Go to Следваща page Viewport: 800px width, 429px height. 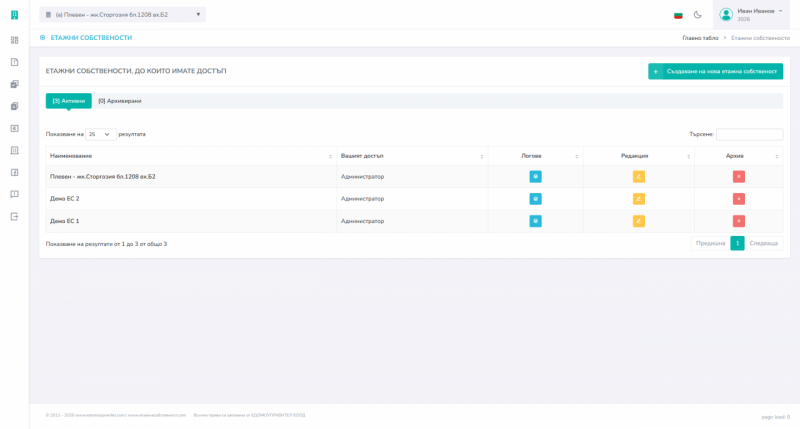pos(764,243)
